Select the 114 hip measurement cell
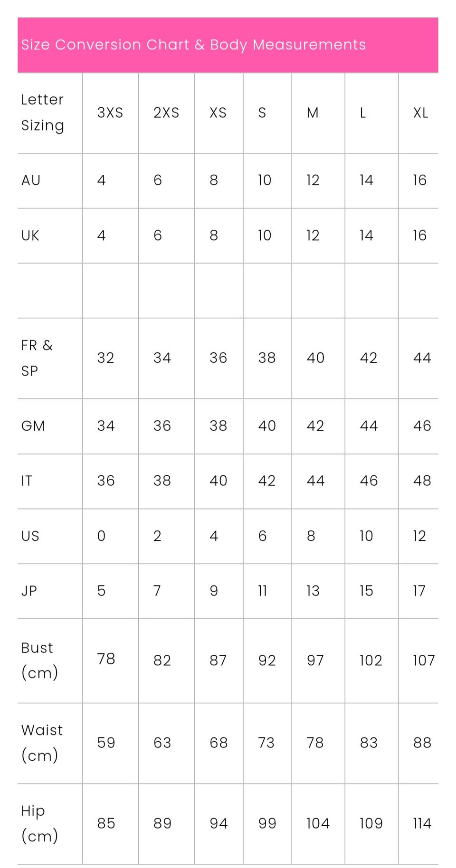Image resolution: width=456 pixels, height=868 pixels. [422, 823]
